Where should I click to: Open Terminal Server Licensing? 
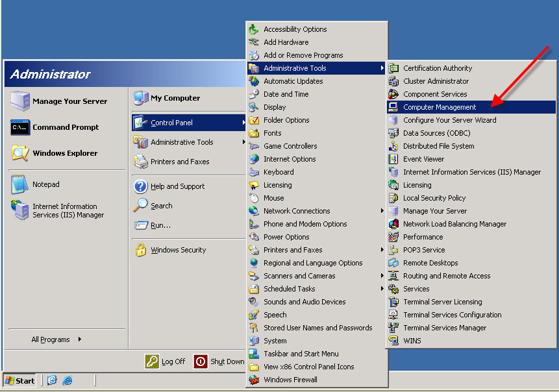471,302
